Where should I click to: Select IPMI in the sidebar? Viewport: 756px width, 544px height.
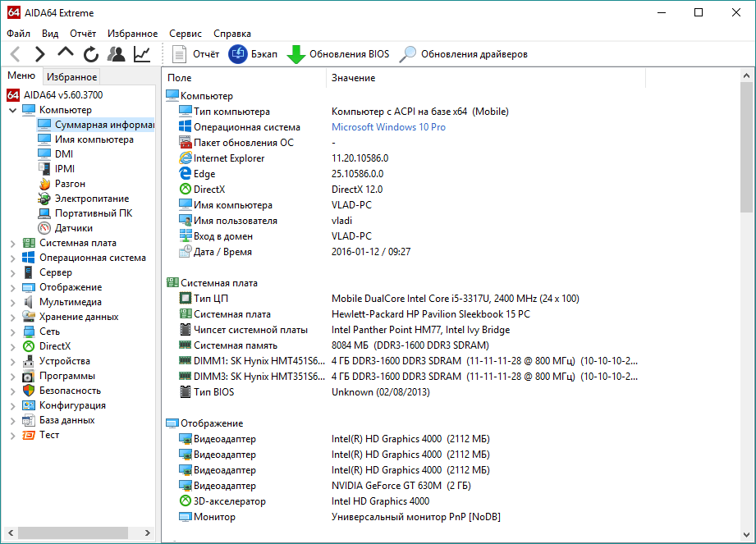tap(65, 169)
